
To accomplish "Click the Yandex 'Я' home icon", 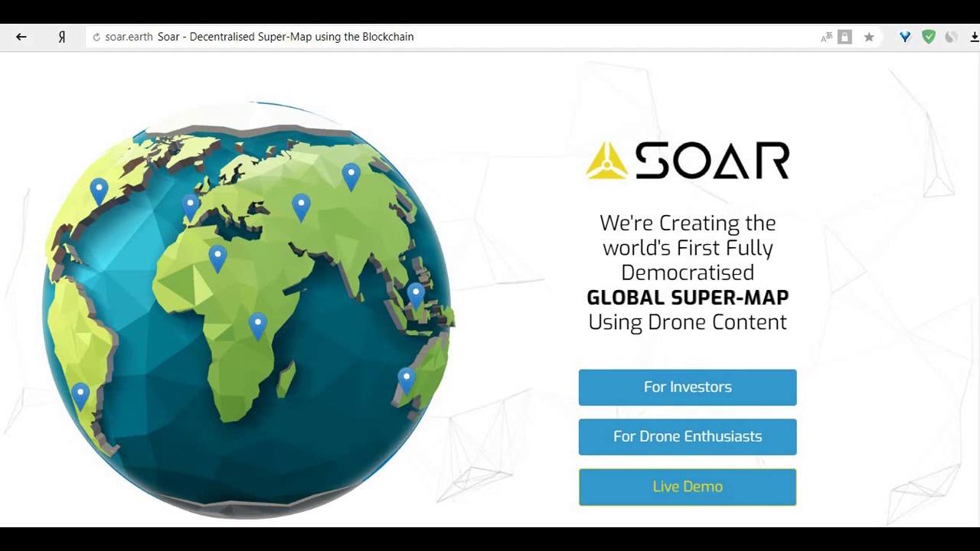I will pyautogui.click(x=62, y=37).
